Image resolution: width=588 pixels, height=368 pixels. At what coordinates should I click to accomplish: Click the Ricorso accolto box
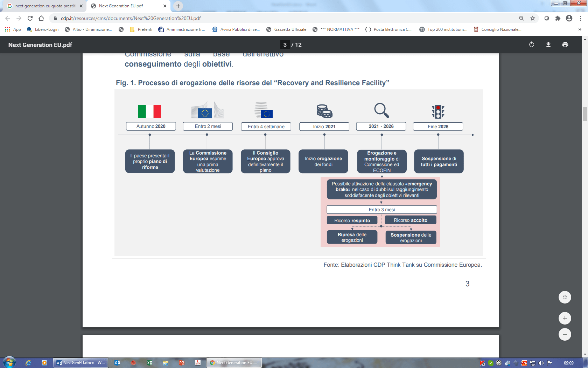411,220
